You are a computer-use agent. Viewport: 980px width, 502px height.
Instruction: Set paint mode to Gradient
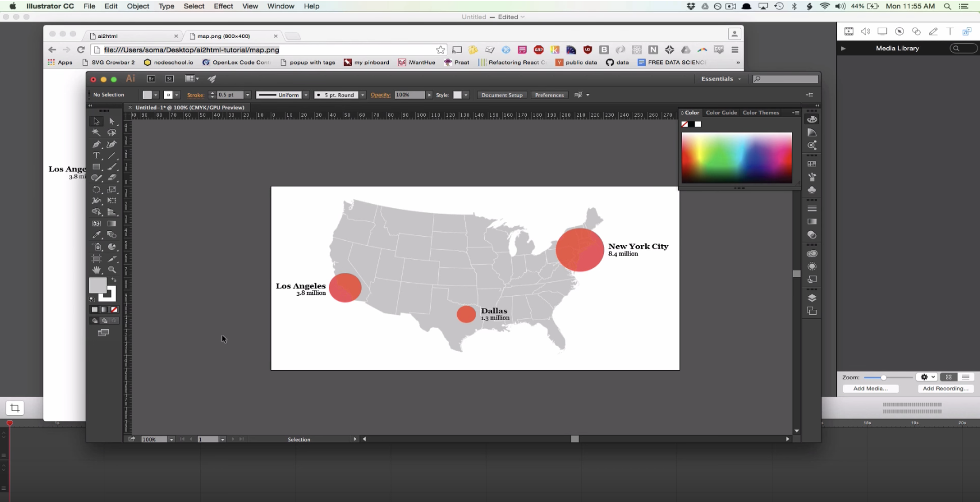tap(104, 310)
